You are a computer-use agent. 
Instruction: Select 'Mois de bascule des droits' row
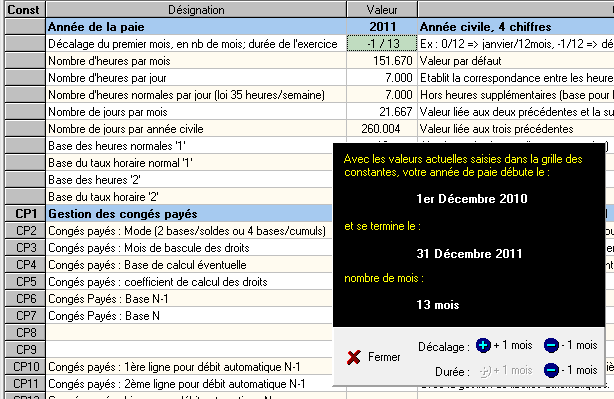click(190, 248)
